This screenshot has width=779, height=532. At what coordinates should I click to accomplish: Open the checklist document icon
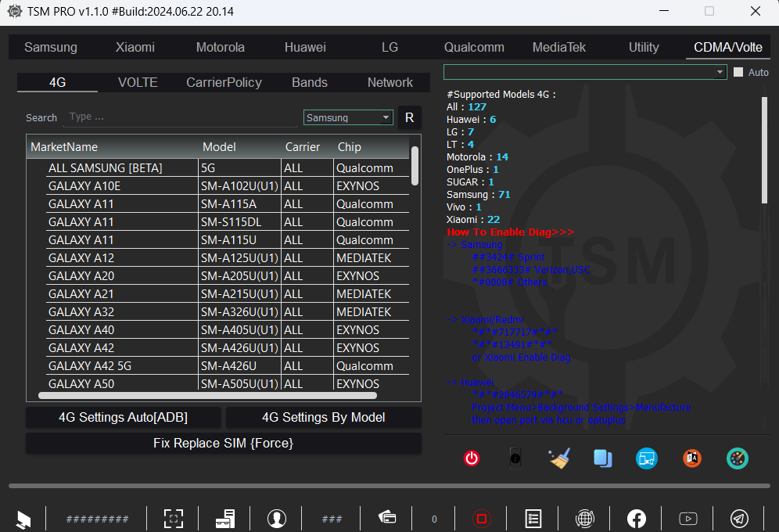point(533,519)
